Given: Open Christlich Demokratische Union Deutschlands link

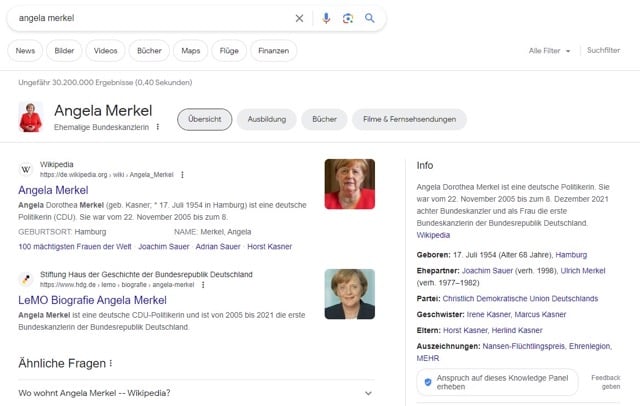Looking at the screenshot, I should click(x=520, y=299).
